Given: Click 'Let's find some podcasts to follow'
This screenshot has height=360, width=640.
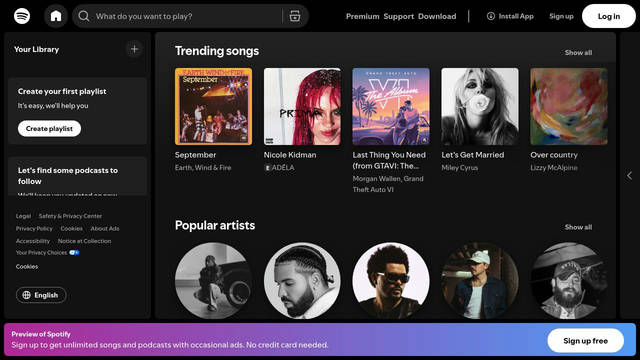Looking at the screenshot, I should coord(68,176).
